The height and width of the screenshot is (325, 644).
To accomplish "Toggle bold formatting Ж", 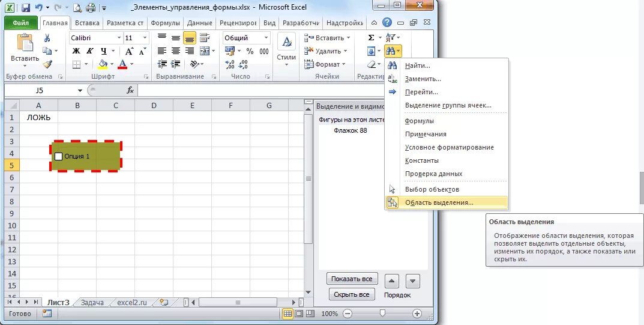I will point(76,51).
